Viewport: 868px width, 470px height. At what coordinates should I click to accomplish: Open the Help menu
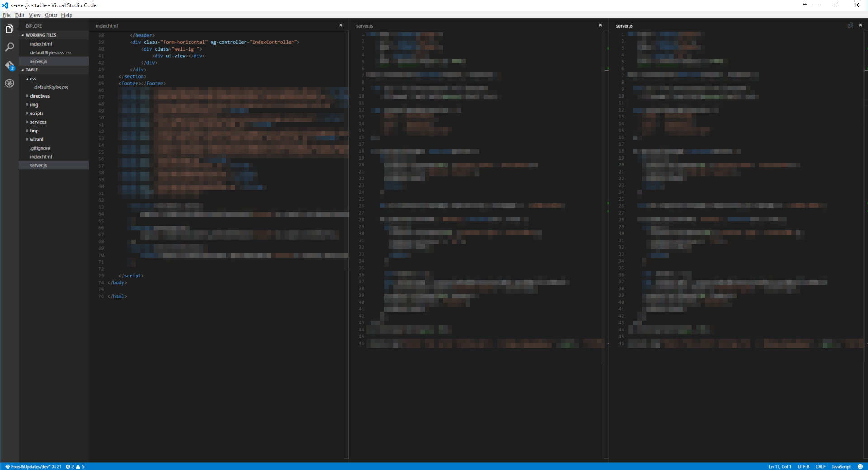pos(67,15)
